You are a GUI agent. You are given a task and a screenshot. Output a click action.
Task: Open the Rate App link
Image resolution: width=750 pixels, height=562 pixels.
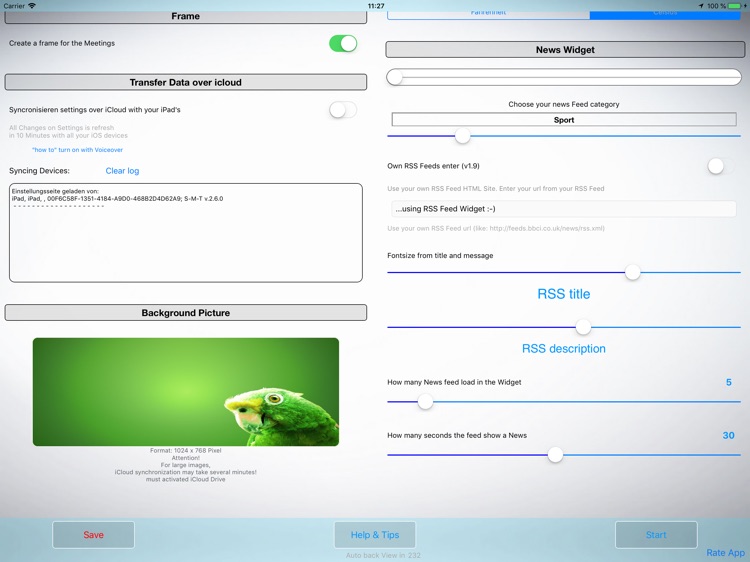(726, 552)
